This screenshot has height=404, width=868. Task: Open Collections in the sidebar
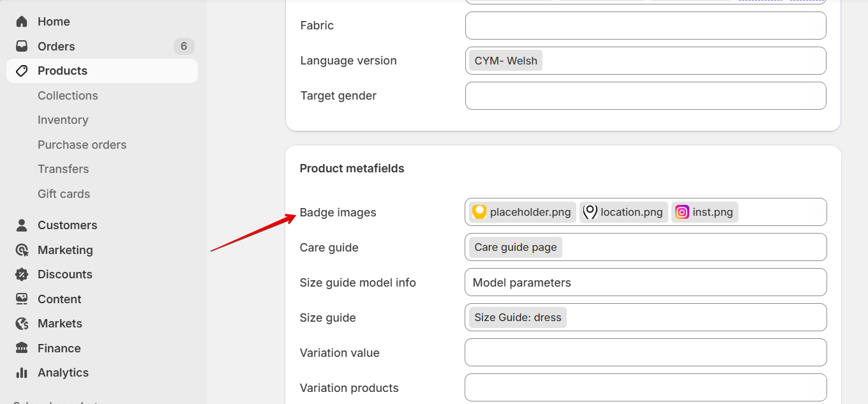pos(68,96)
